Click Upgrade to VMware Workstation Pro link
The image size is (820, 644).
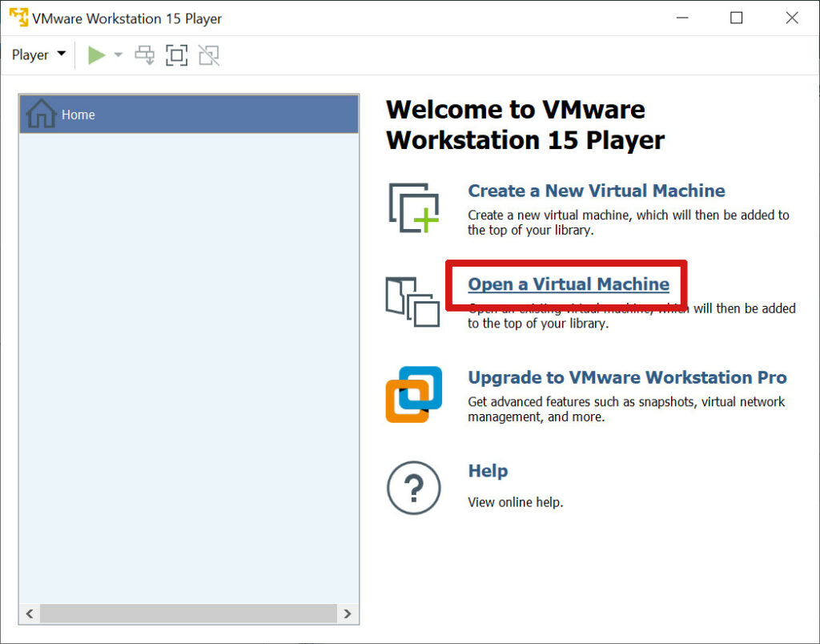coord(627,377)
